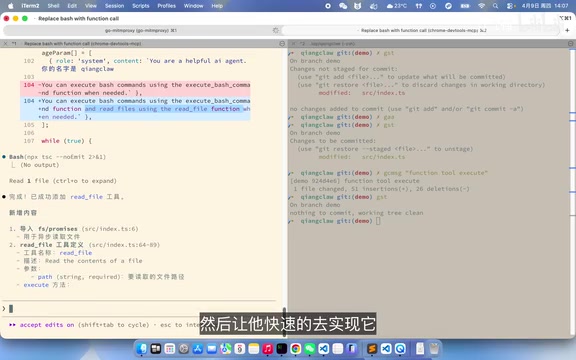This screenshot has height=360, width=576.
Task: Click the 'while (true) {' code line
Action: 66,141
